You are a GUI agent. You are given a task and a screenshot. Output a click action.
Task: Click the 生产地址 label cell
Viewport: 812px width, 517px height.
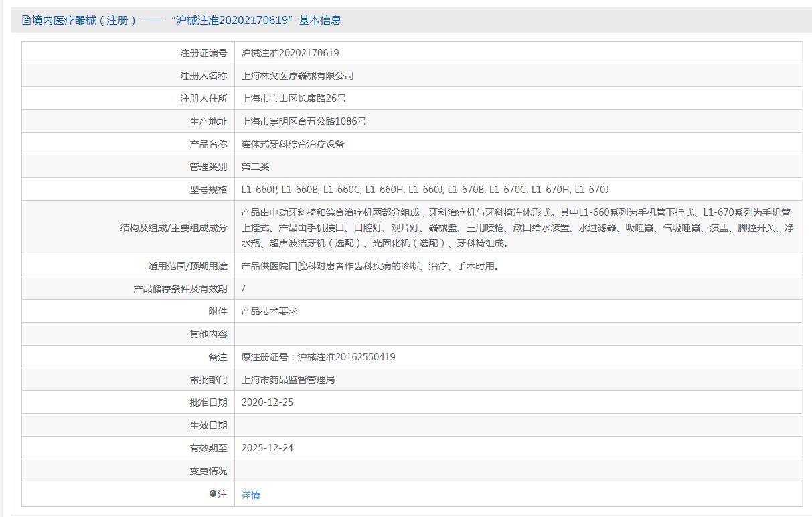coord(129,121)
